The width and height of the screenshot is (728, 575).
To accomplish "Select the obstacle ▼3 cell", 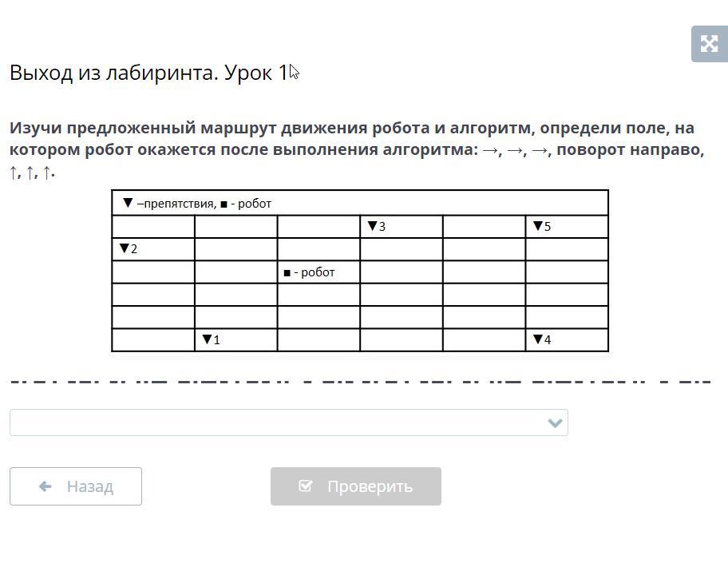I will (402, 227).
